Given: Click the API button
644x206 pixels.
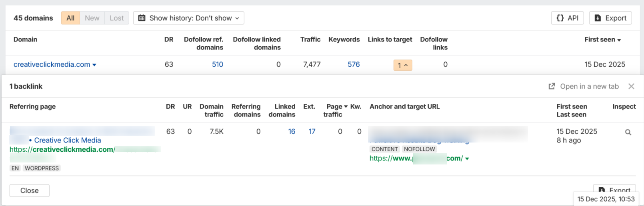Looking at the screenshot, I should (568, 18).
